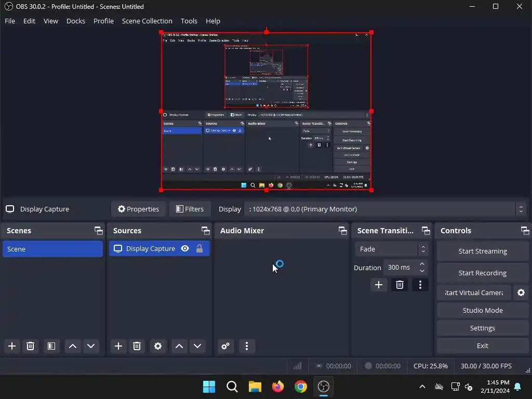Click the OBS Studio taskbar icon

pos(323,387)
